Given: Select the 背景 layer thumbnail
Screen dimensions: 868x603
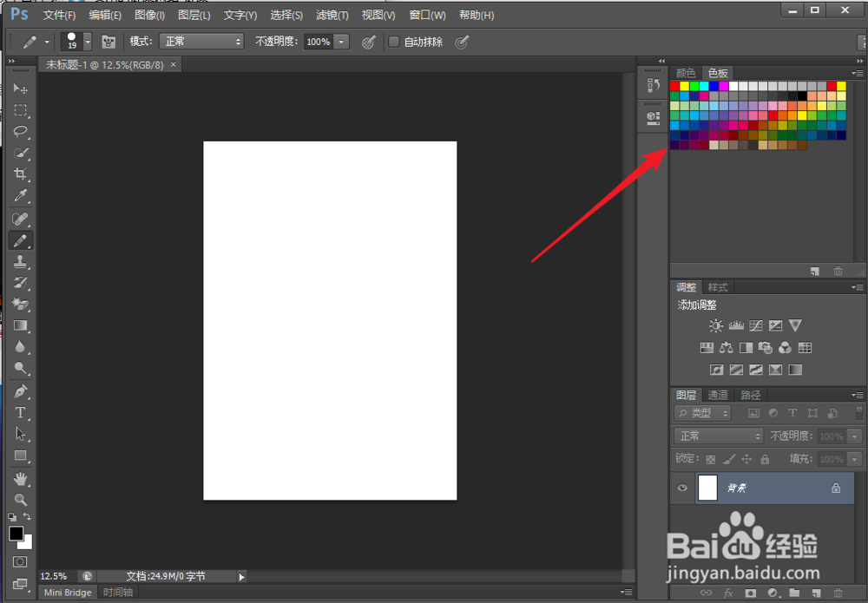Looking at the screenshot, I should coord(708,488).
